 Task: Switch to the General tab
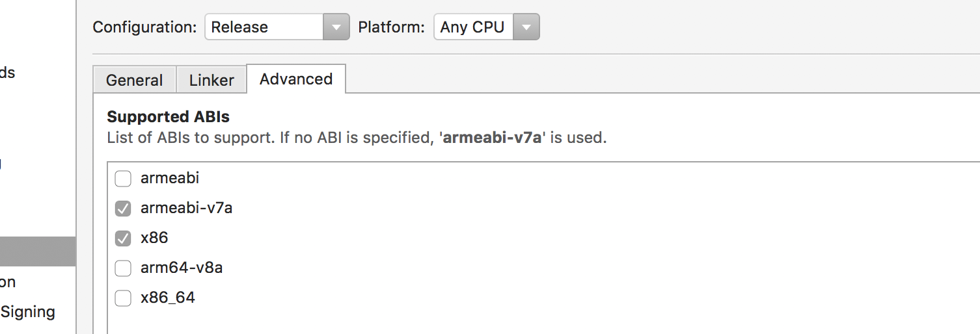[134, 80]
